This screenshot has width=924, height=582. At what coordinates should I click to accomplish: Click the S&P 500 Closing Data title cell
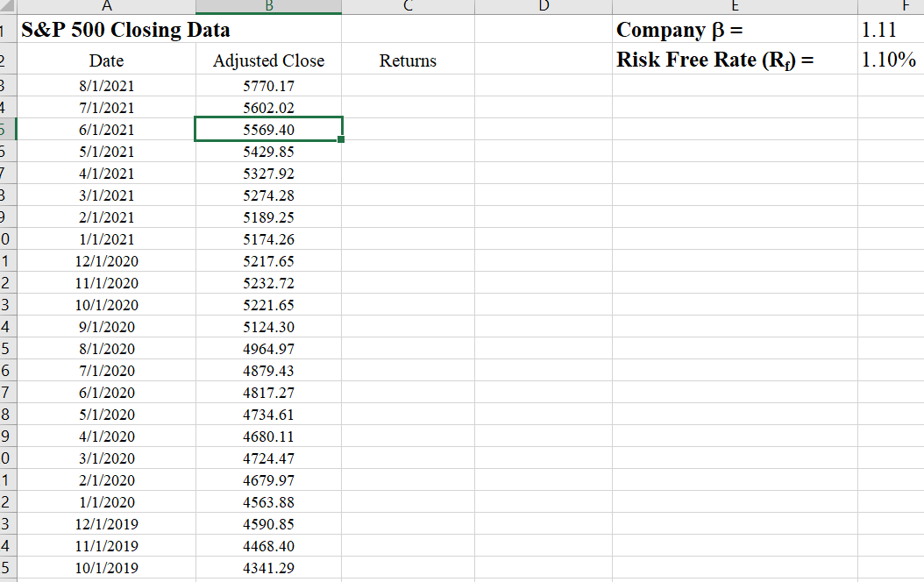click(107, 29)
